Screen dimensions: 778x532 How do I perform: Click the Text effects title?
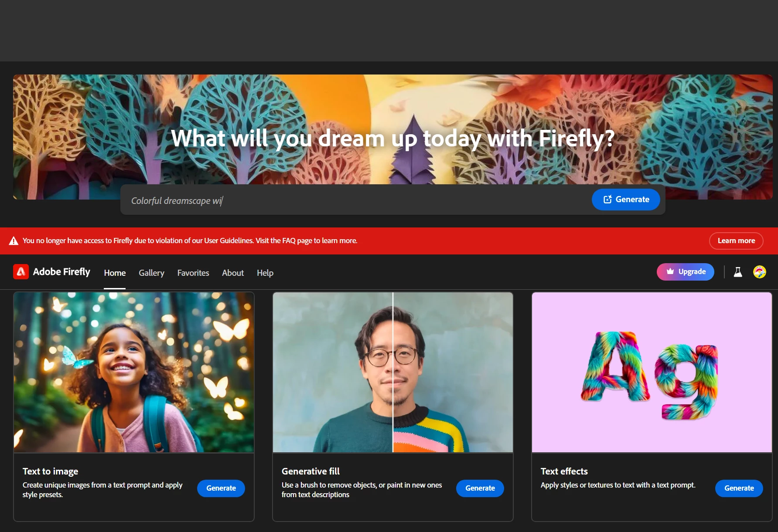[x=564, y=471]
